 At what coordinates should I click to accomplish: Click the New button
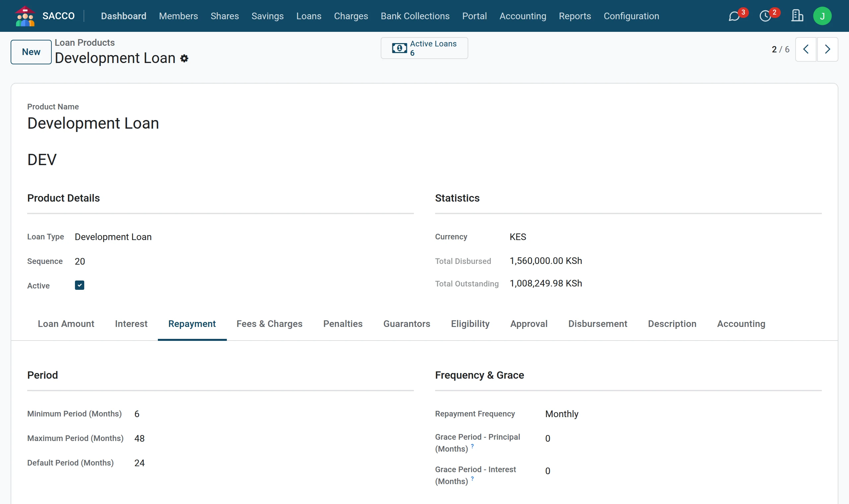pos(31,52)
